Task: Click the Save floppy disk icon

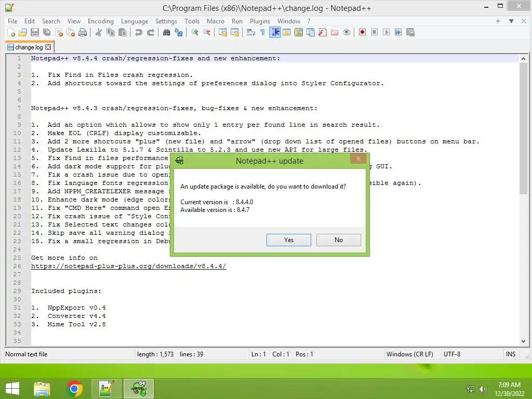Action: coord(35,32)
